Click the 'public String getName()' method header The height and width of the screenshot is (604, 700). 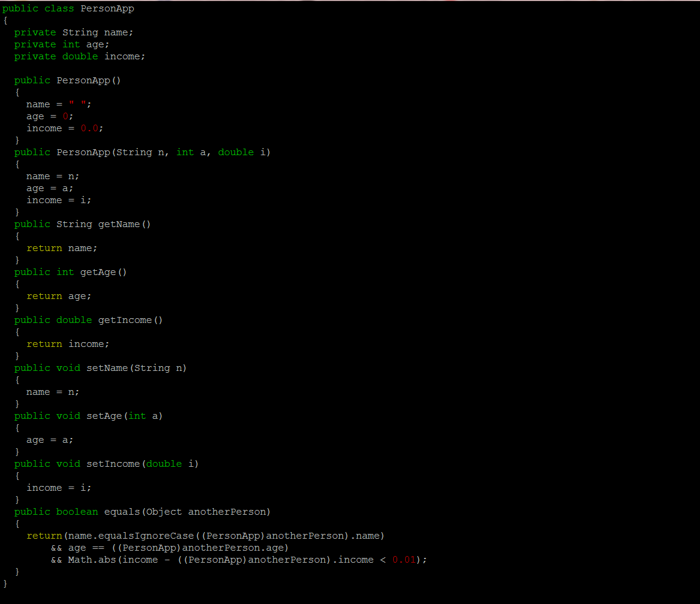tap(83, 225)
